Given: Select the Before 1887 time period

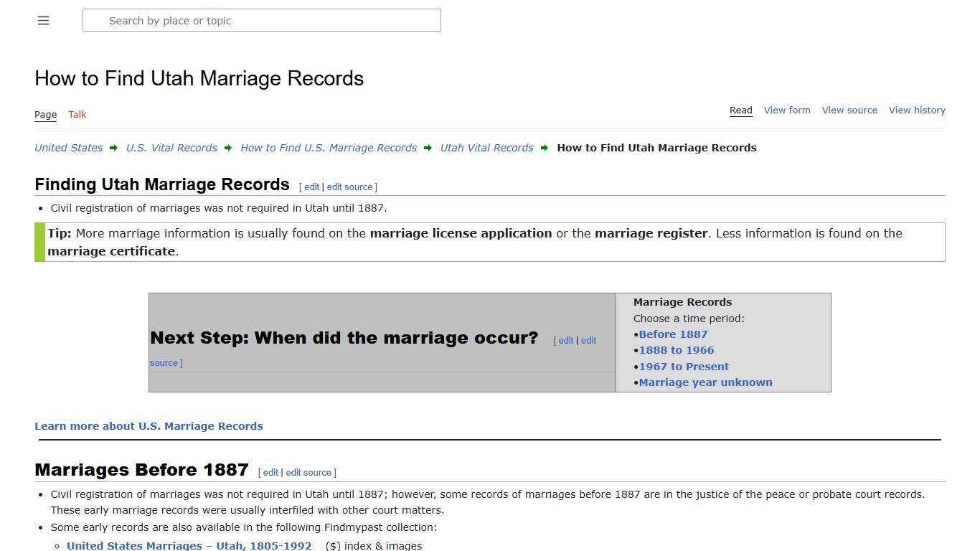Looking at the screenshot, I should (x=673, y=334).
